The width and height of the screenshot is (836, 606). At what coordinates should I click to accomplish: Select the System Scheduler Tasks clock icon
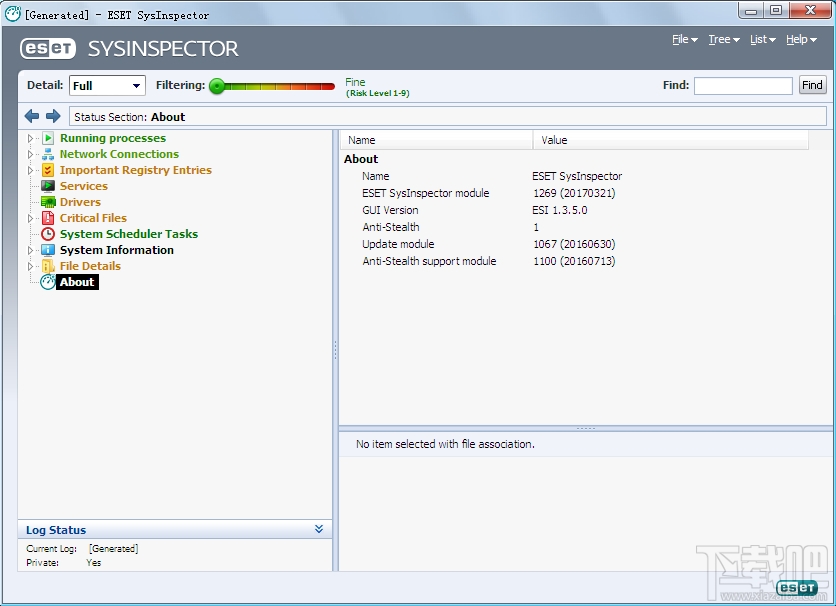click(48, 233)
